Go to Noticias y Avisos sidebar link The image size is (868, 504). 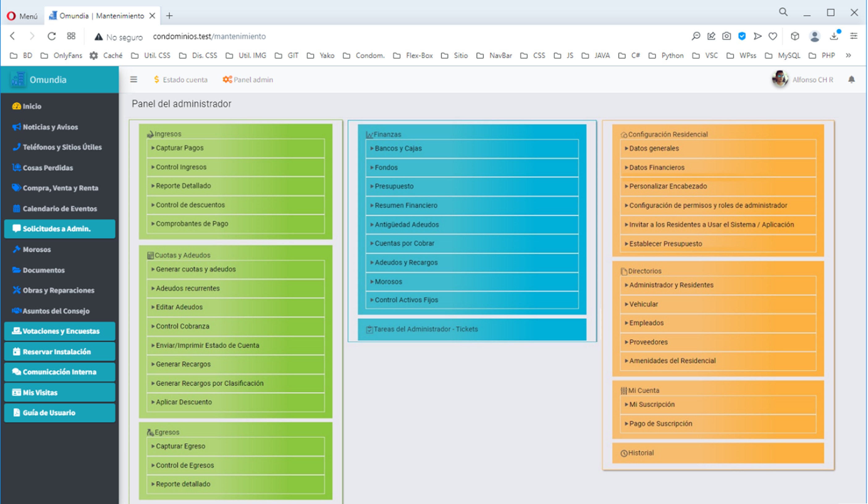point(50,127)
